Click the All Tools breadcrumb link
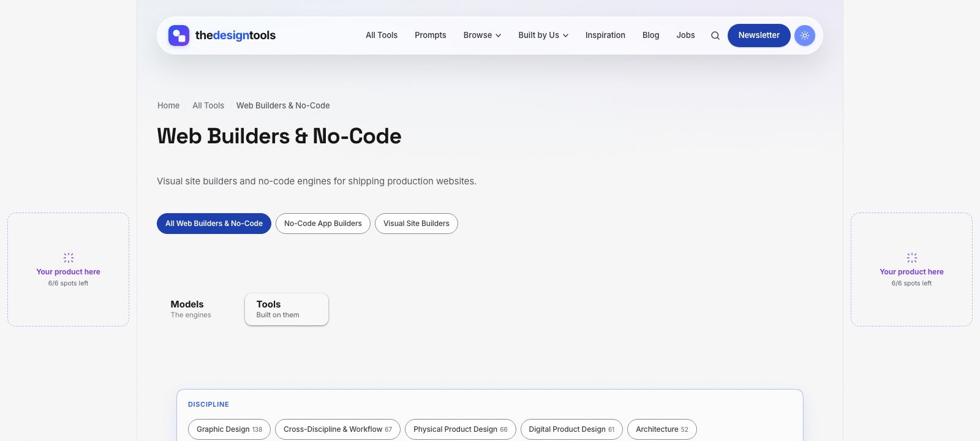This screenshot has width=980, height=441. click(208, 105)
